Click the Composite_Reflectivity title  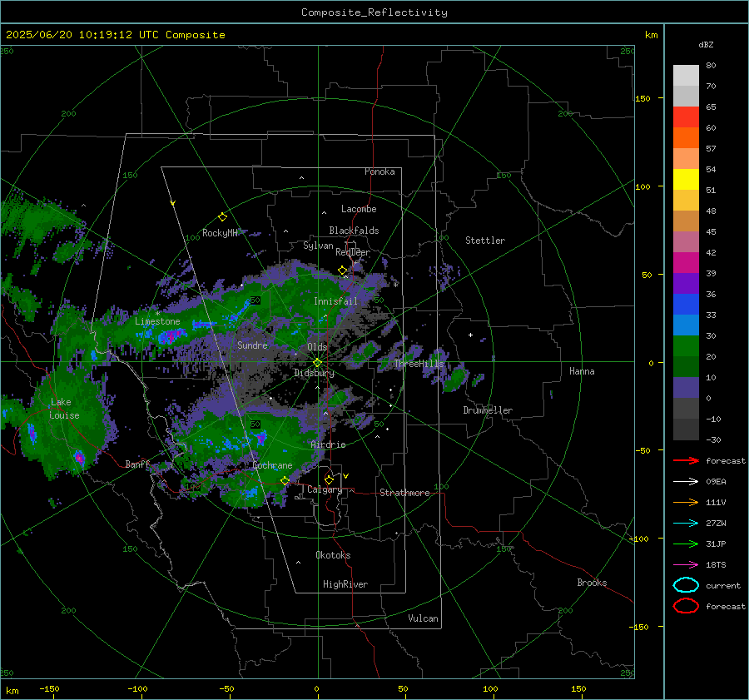coord(374,12)
